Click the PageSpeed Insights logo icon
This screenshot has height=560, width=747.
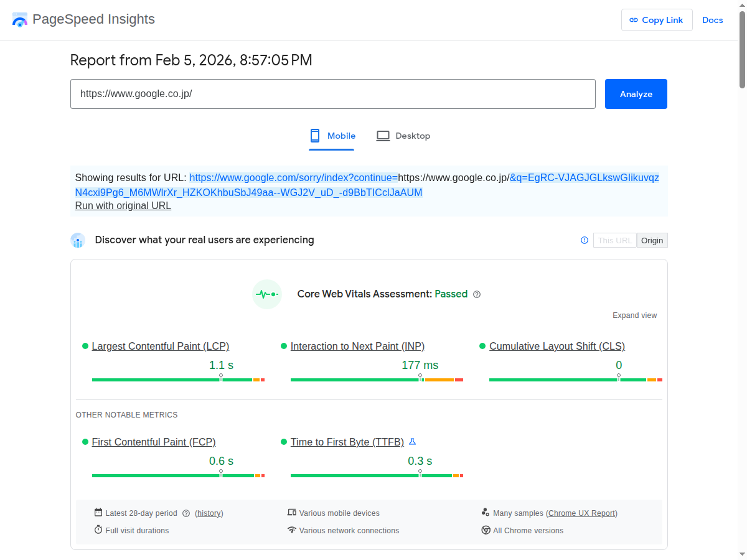pyautogui.click(x=19, y=19)
